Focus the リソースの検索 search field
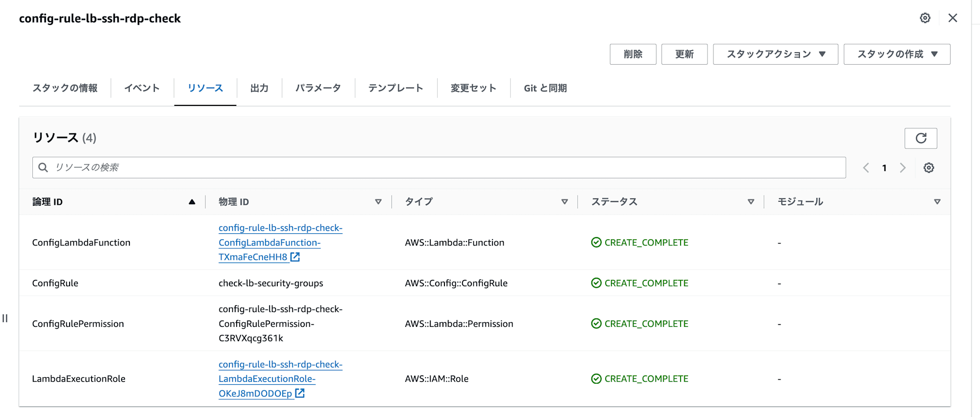 [x=439, y=168]
